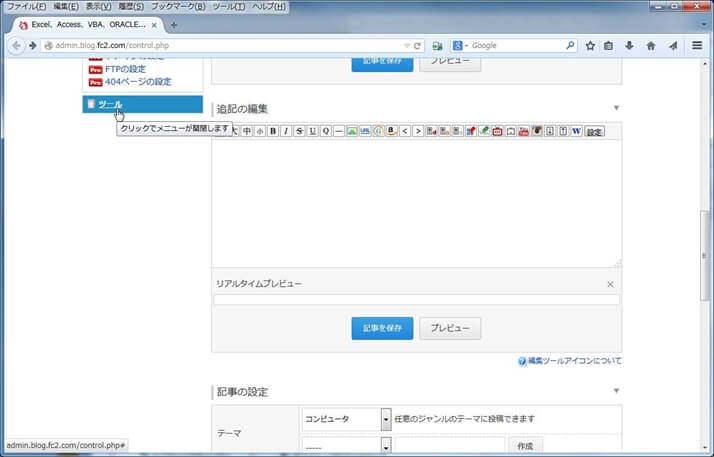
Task: Insert blockquote with the Q icon
Action: tap(326, 131)
